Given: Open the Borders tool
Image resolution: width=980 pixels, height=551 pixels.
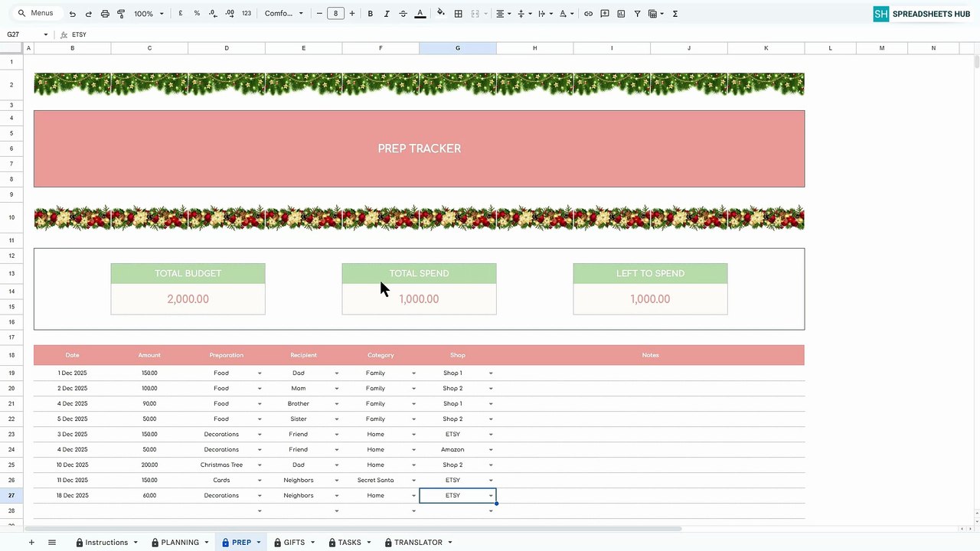Looking at the screenshot, I should tap(458, 14).
